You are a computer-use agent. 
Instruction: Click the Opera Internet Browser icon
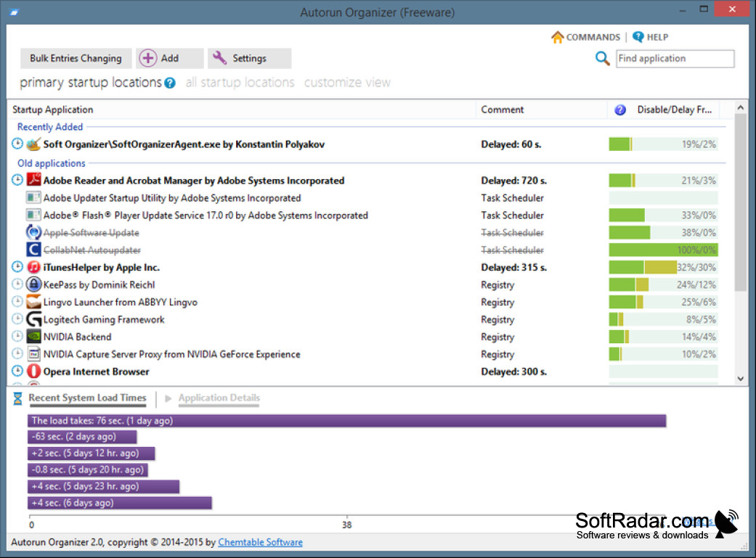point(33,371)
